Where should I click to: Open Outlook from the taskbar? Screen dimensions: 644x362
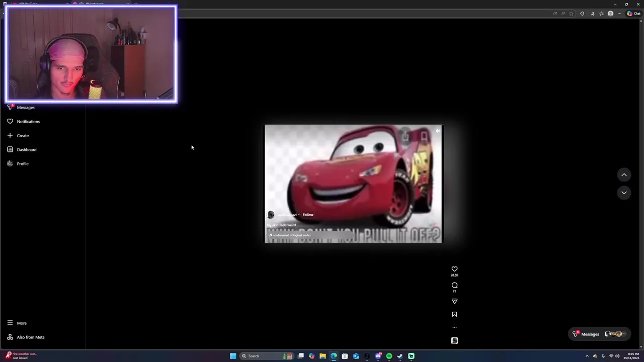(x=356, y=356)
